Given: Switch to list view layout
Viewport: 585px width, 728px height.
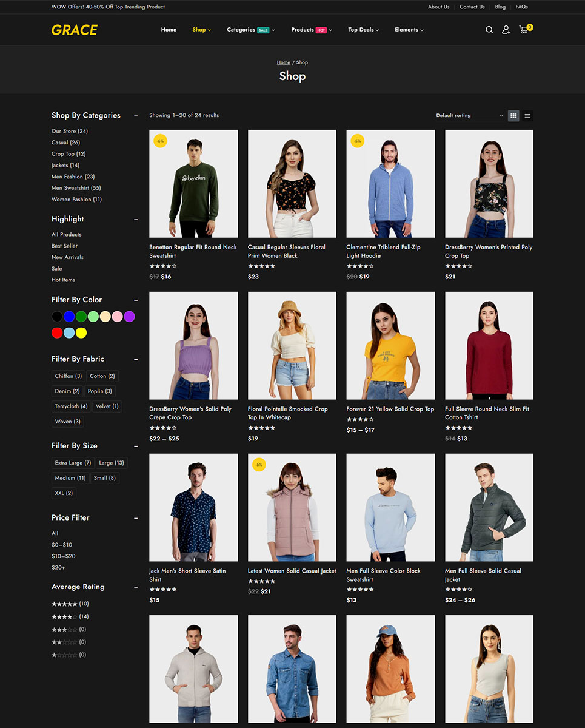Looking at the screenshot, I should tap(527, 116).
